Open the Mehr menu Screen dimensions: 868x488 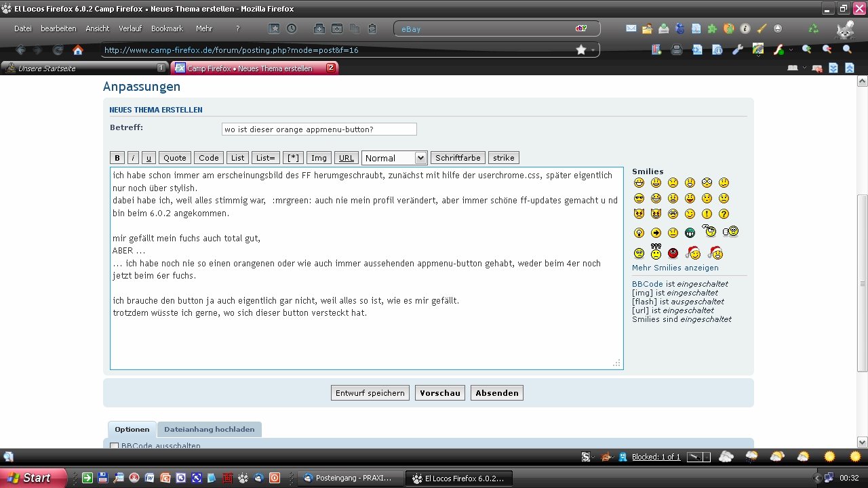(x=204, y=28)
